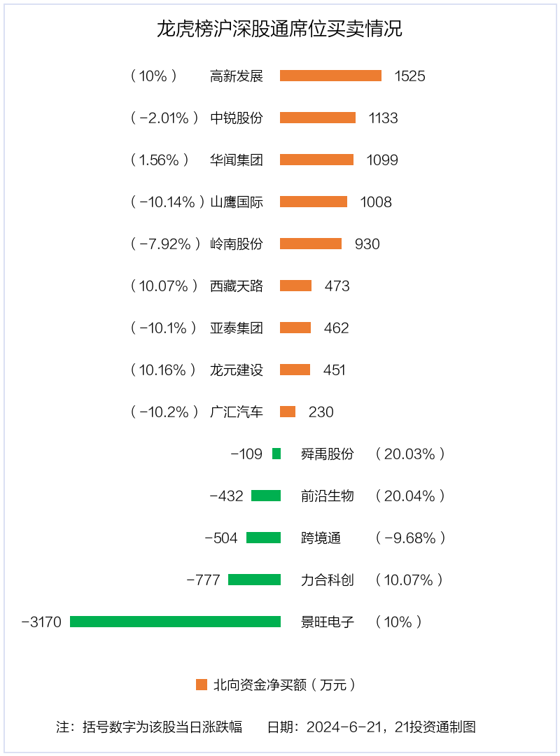Click the 华闻集团 stock label
Viewport: 560px width, 756px height.
pyautogui.click(x=237, y=160)
